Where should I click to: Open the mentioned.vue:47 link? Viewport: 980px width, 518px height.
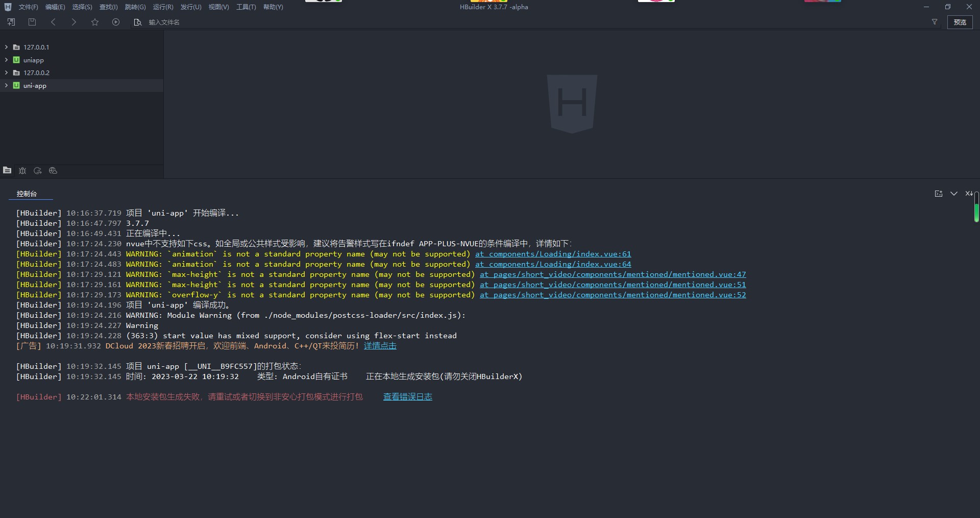(x=613, y=274)
